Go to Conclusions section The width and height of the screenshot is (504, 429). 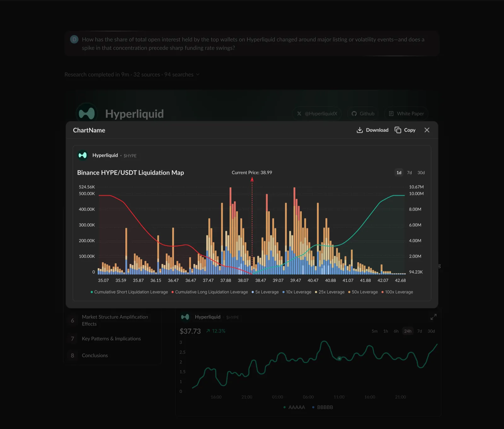tap(112, 356)
